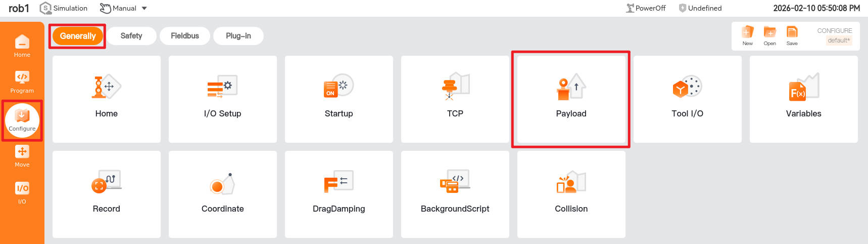Open the Payload configuration tile
Image resolution: width=868 pixels, height=244 pixels.
click(571, 99)
